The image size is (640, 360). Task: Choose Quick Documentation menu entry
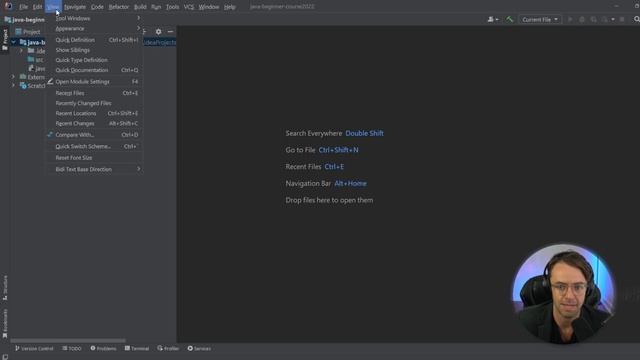[94, 70]
